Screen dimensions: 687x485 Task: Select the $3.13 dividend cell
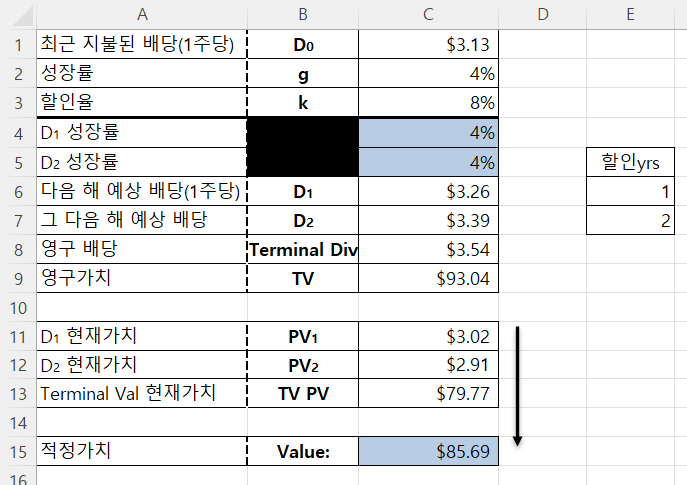click(428, 44)
